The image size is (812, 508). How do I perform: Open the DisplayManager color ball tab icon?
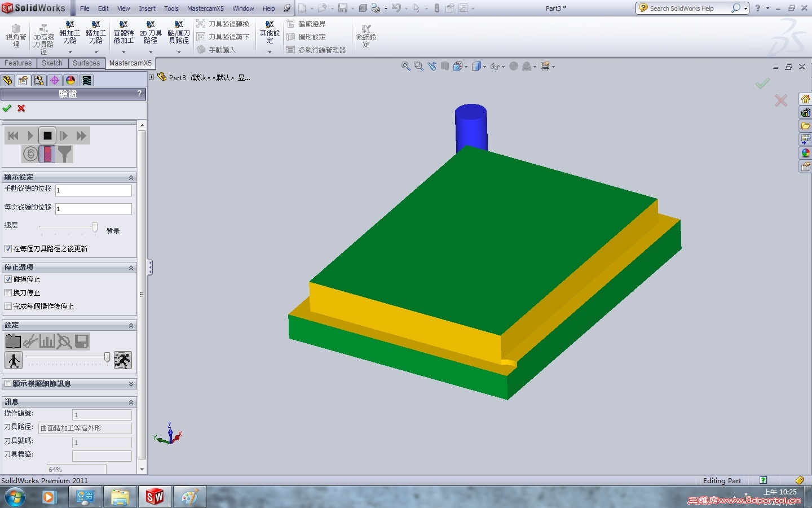70,80
